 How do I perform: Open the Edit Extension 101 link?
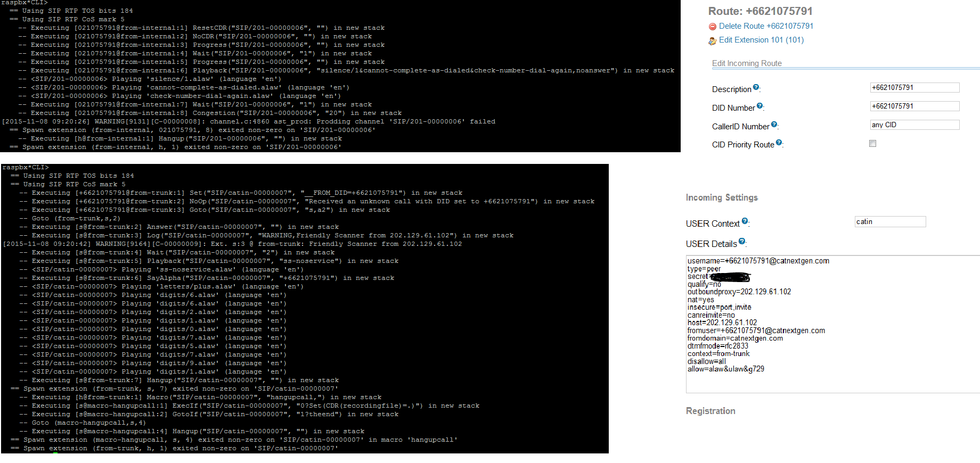pos(761,40)
